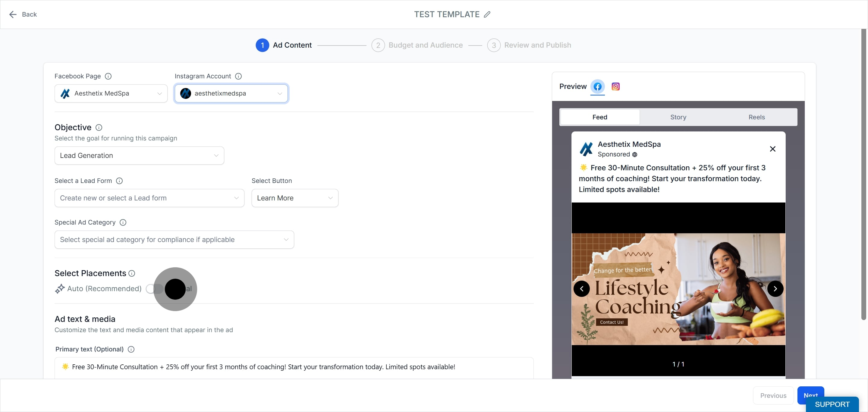The image size is (868, 412).
Task: Click the Special Ad Category info icon
Action: (123, 222)
